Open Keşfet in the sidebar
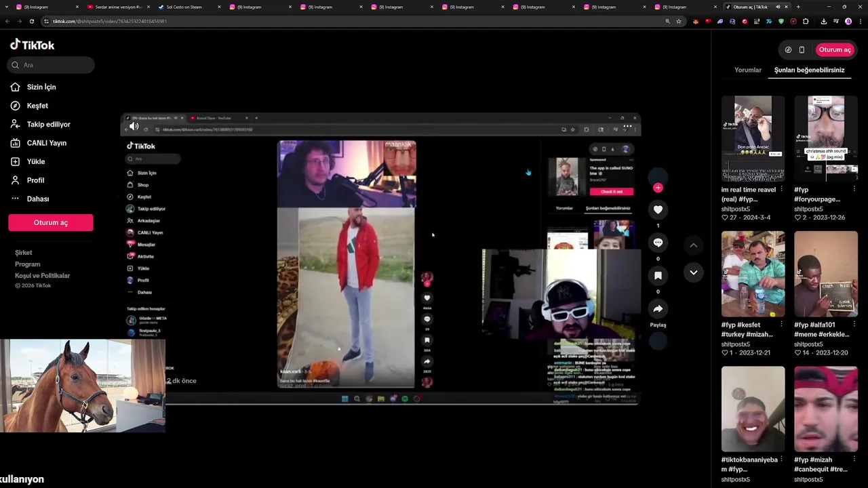868x488 pixels. click(37, 106)
